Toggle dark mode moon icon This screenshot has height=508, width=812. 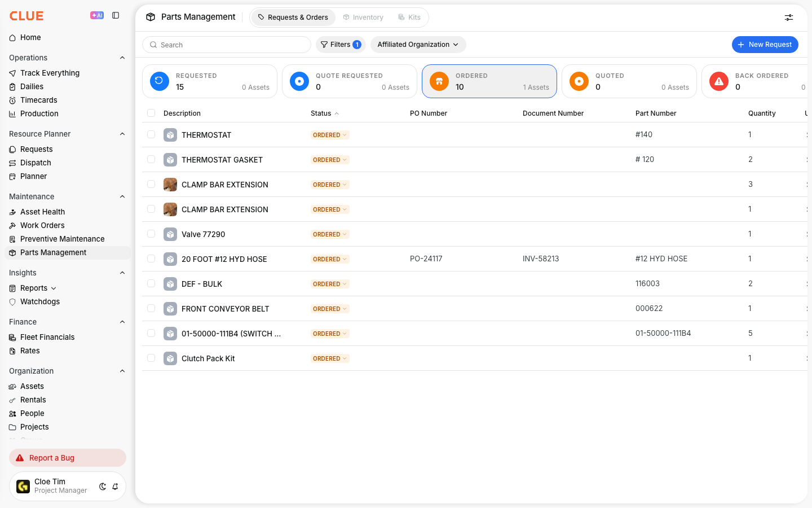(x=103, y=487)
